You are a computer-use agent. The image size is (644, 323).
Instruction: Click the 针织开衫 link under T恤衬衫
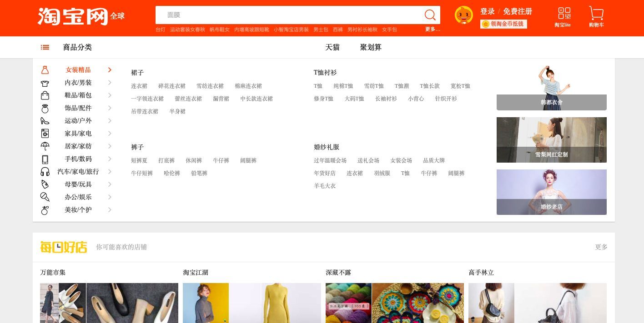coord(446,99)
